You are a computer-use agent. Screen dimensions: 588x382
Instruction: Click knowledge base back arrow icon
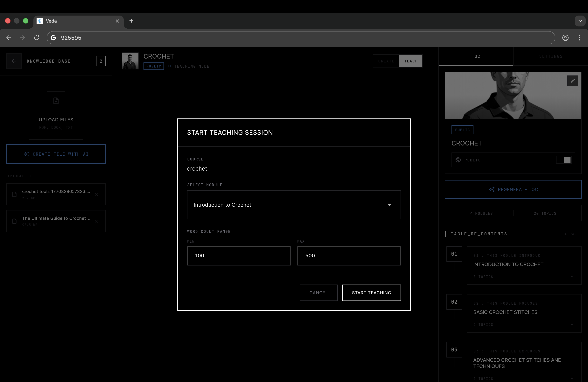(14, 61)
